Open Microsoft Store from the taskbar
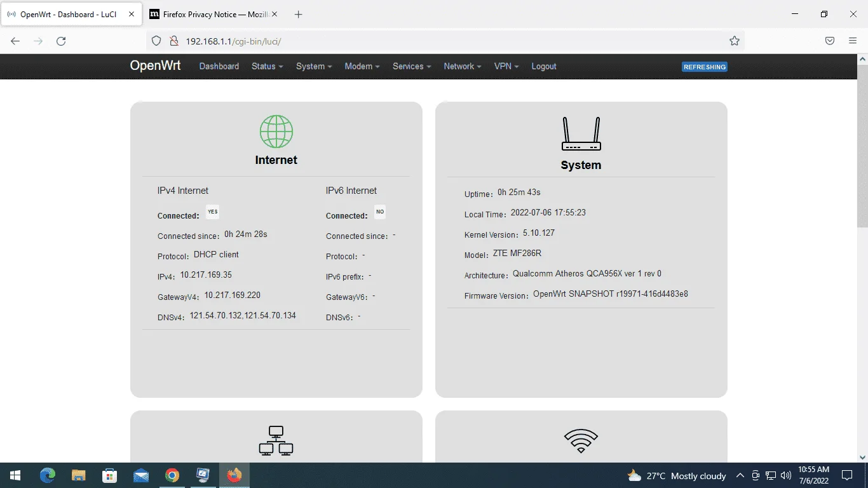868x488 pixels. pos(109,475)
